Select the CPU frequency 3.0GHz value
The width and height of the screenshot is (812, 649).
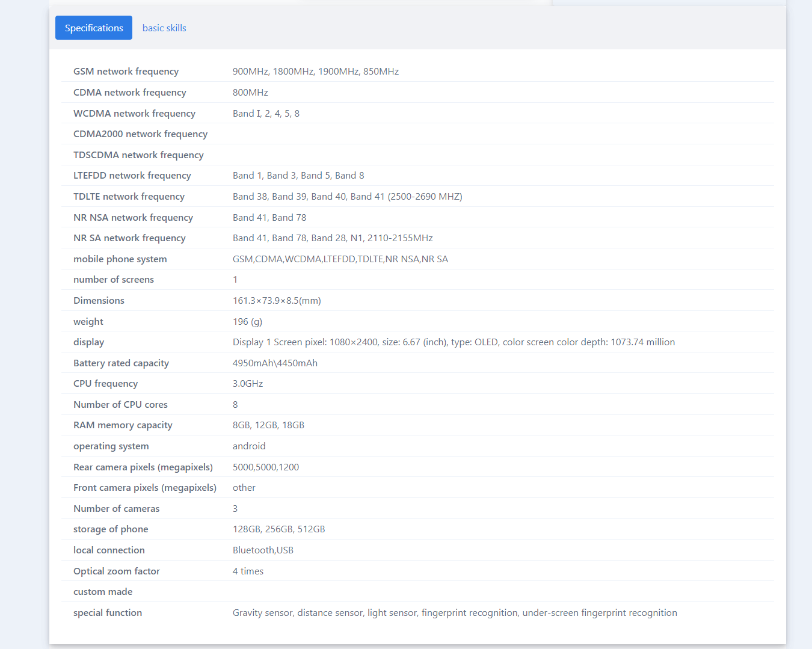pos(248,383)
